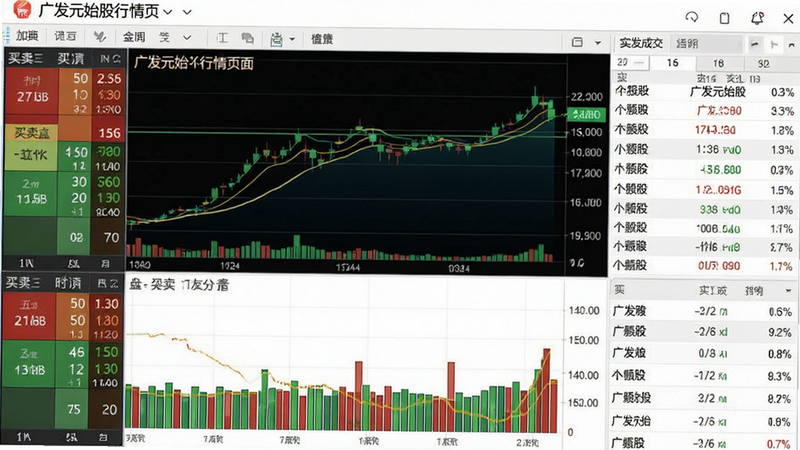Select the row with '1006.040' 1.7%

pos(705,229)
